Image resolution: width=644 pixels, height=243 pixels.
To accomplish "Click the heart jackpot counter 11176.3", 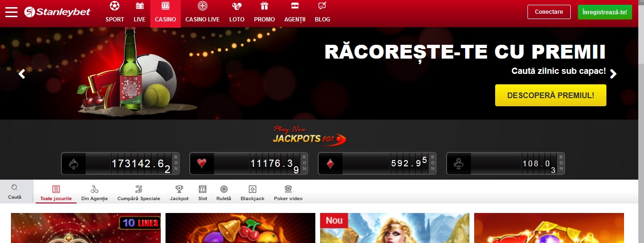I will [249, 163].
